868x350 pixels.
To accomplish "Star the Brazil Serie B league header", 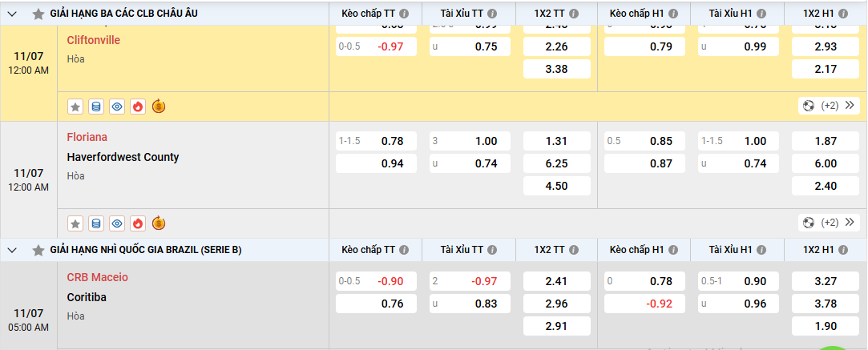I will pos(38,250).
